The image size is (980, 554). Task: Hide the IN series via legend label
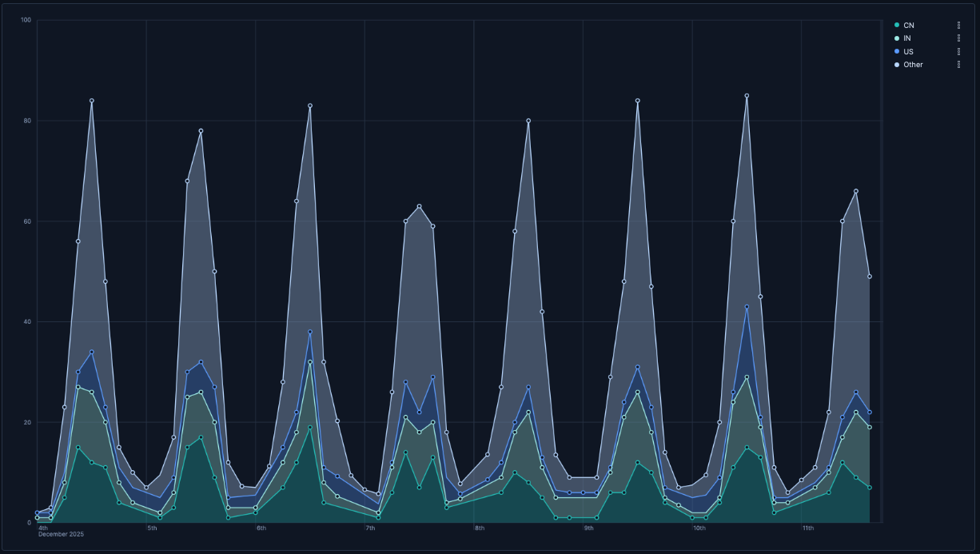[x=907, y=38]
